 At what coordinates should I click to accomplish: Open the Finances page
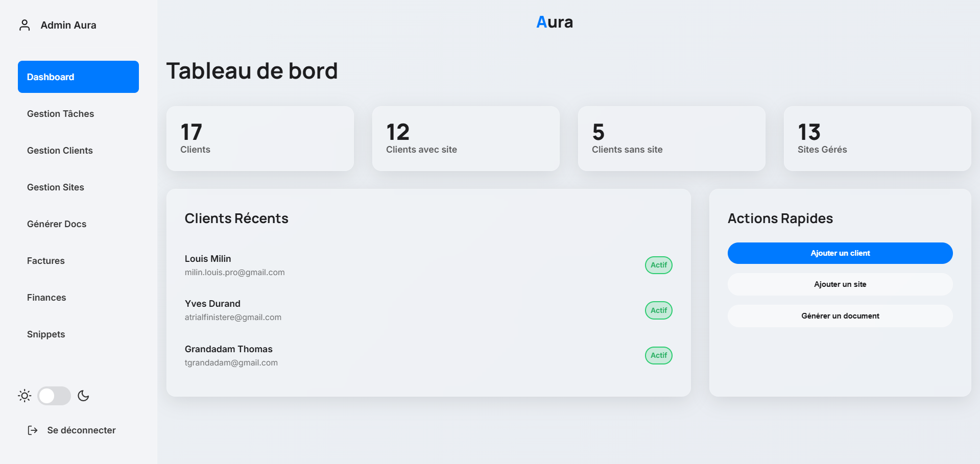point(46,297)
